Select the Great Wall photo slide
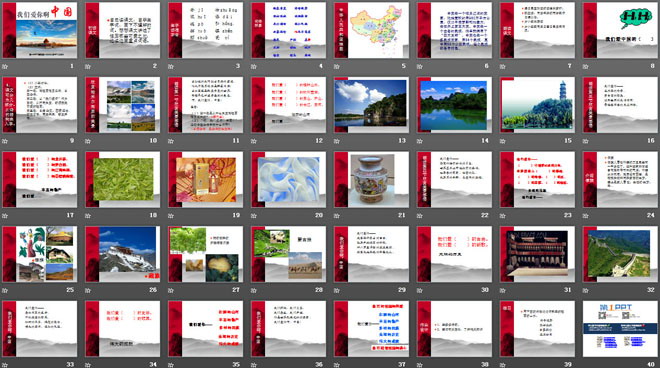 (x=620, y=254)
